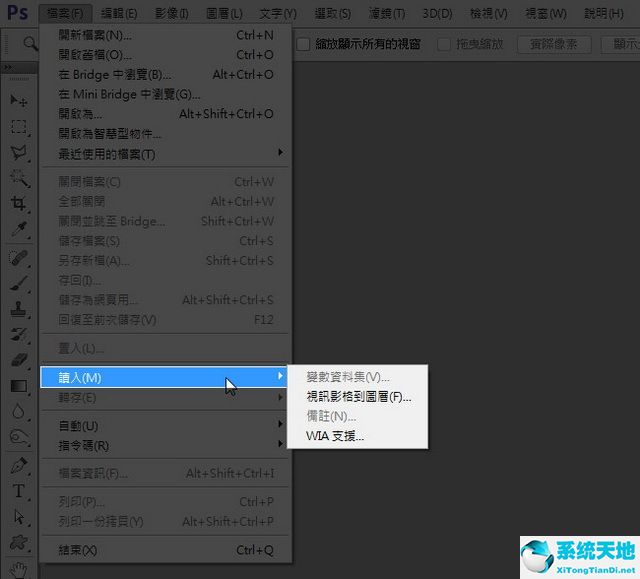Screen dimensions: 640x579
Task: Expand 最近使用的檔案(T) submenu
Action: [x=166, y=154]
